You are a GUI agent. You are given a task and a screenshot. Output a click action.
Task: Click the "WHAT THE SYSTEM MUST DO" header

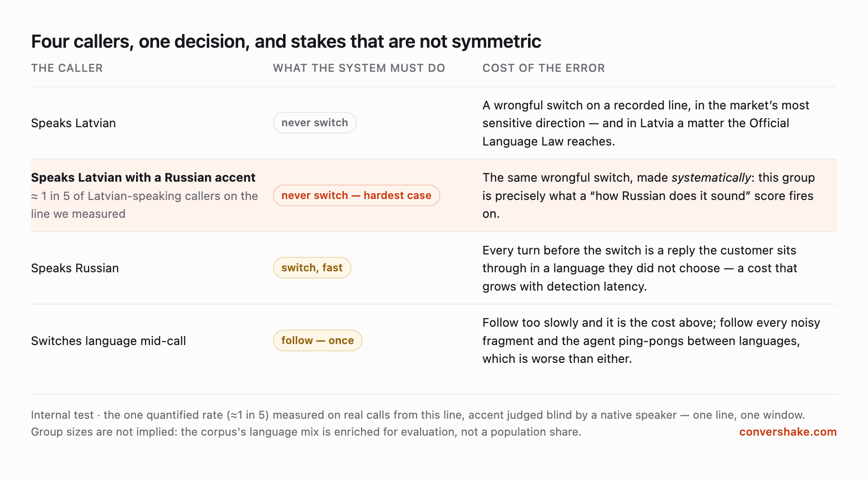359,68
